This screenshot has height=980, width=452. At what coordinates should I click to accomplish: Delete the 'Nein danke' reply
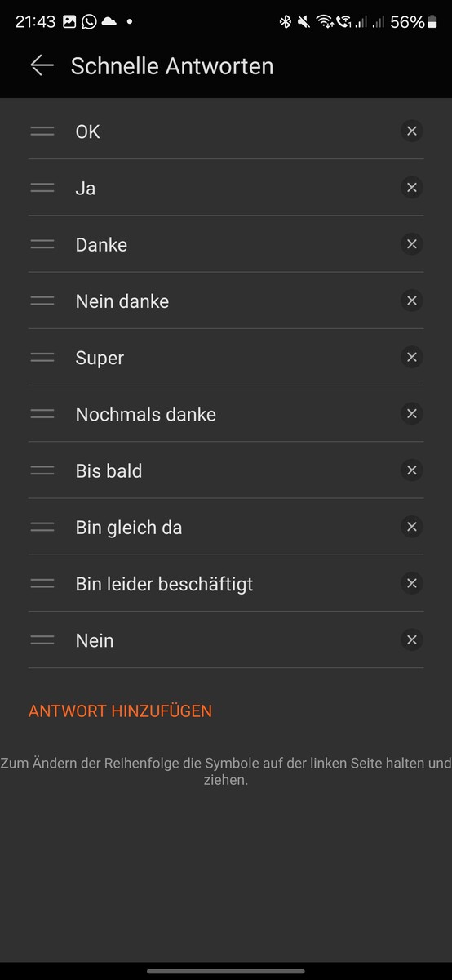(x=412, y=301)
